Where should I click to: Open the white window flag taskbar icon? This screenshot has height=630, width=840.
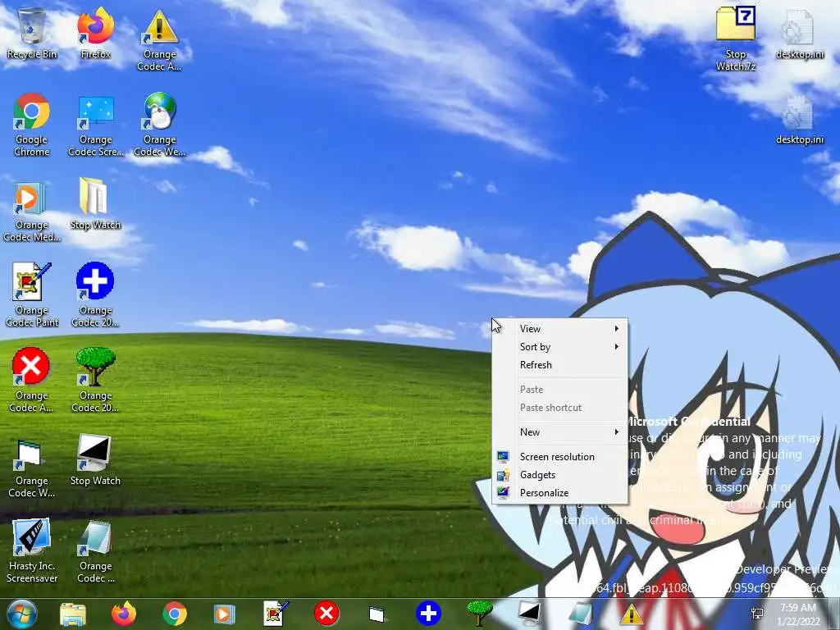(377, 614)
